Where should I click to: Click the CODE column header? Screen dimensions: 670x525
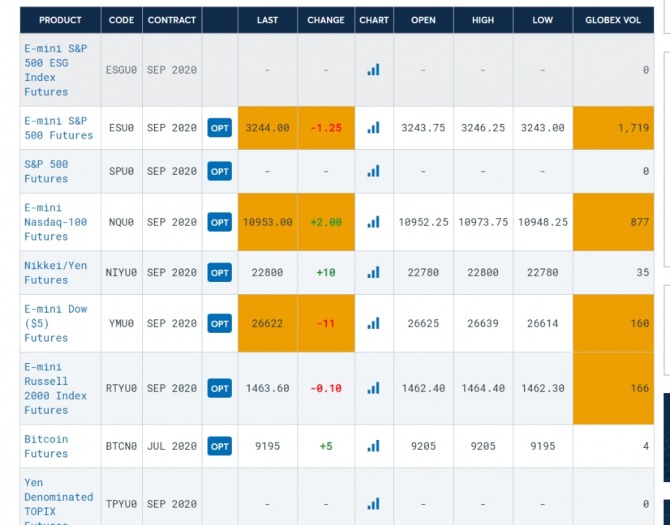click(121, 20)
